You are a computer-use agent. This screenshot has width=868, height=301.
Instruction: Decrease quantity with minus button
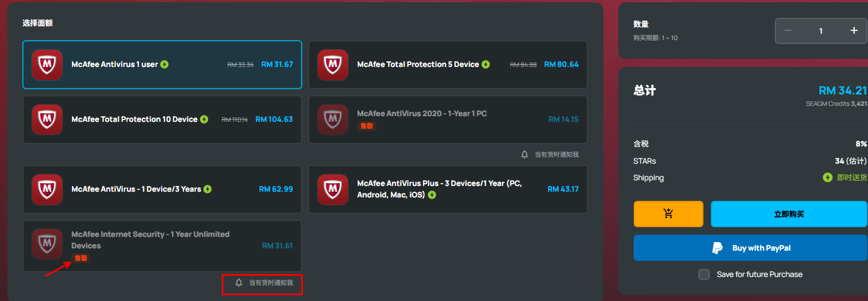[x=788, y=31]
